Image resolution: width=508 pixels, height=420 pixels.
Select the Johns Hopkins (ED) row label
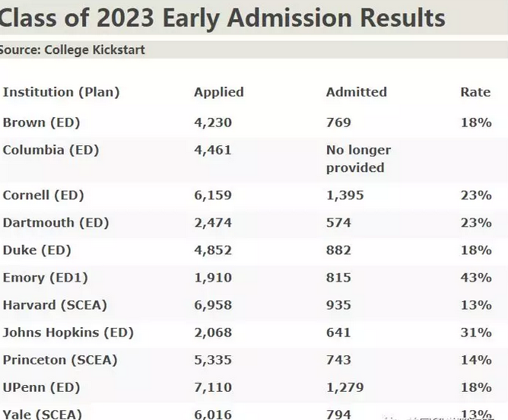(68, 332)
